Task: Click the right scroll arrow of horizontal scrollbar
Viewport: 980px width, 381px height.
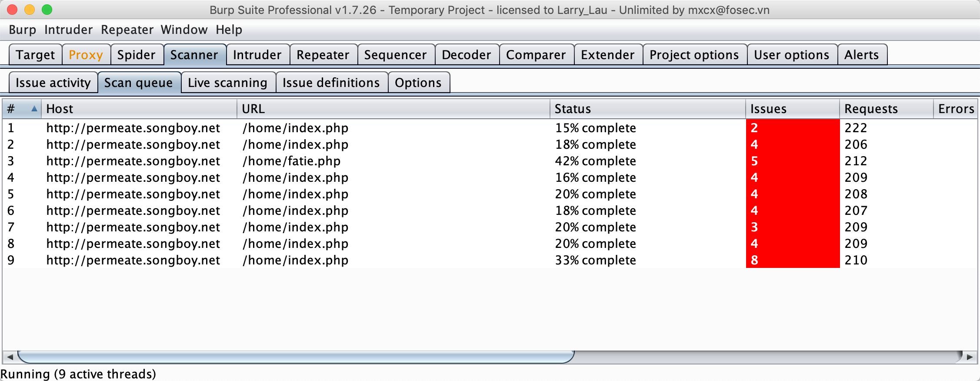Action: [x=970, y=357]
